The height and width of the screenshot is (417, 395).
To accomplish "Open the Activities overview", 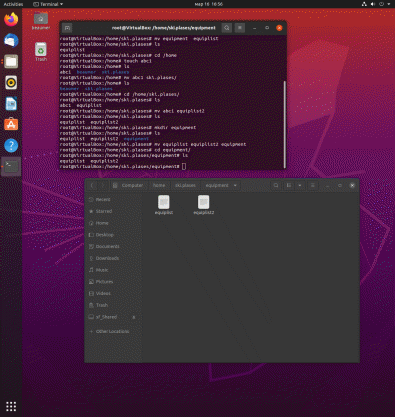I will tap(13, 4).
